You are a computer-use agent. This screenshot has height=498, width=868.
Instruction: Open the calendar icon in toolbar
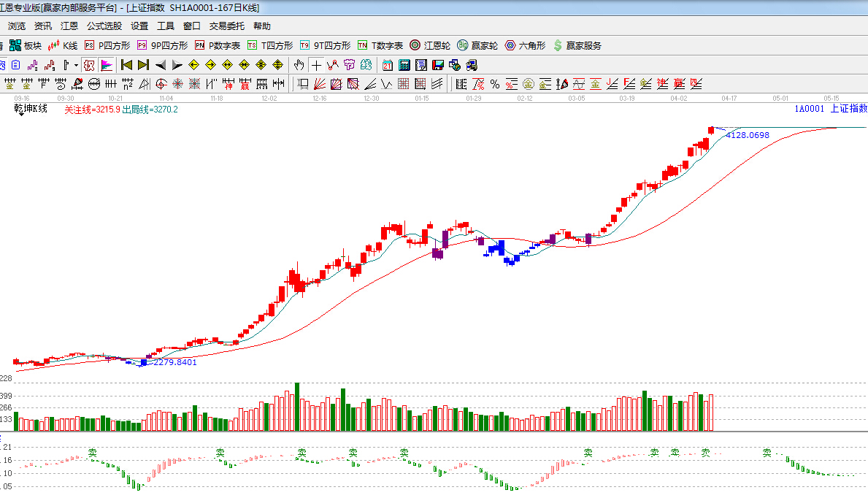pos(387,65)
